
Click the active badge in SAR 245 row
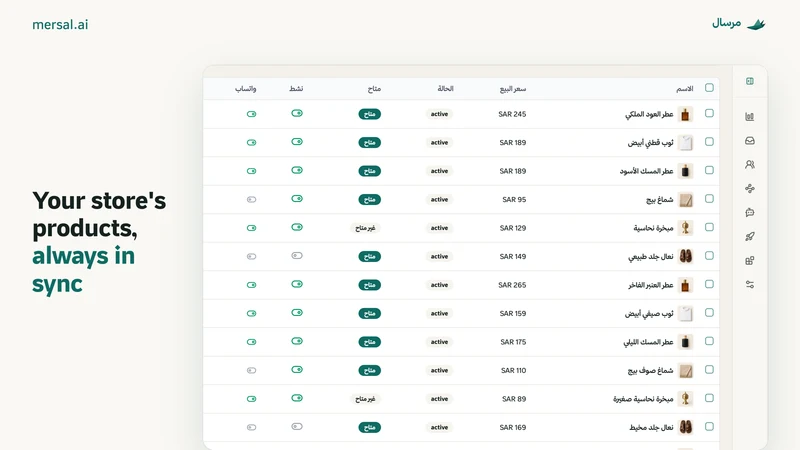coord(439,114)
